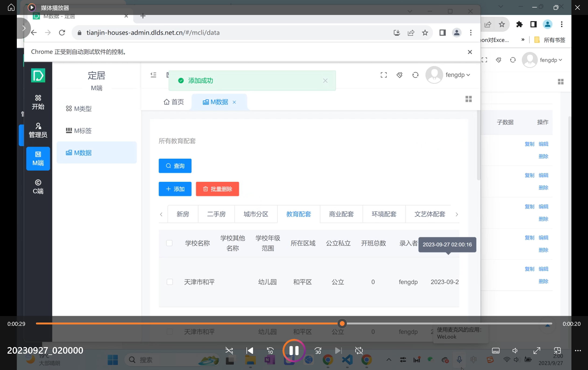Click the media player volume icon
Image resolution: width=588 pixels, height=370 pixels.
515,350
